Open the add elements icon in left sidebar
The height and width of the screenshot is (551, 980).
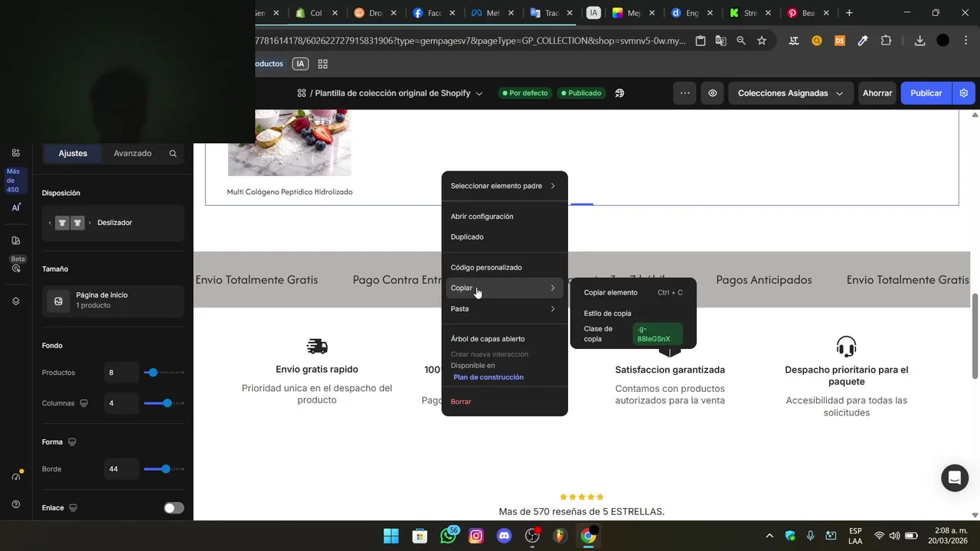[x=16, y=153]
